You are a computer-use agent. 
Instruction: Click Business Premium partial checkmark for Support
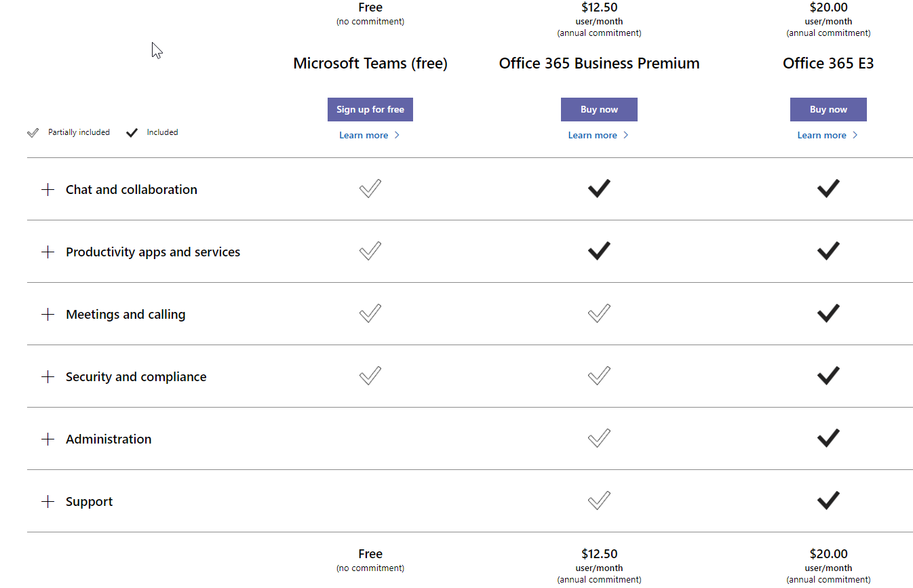pos(599,501)
